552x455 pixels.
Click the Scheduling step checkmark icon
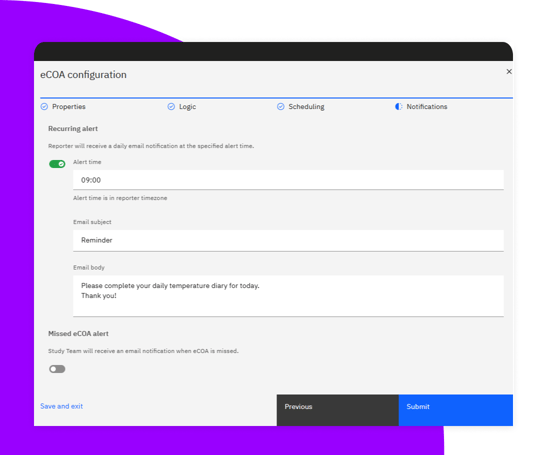[281, 107]
